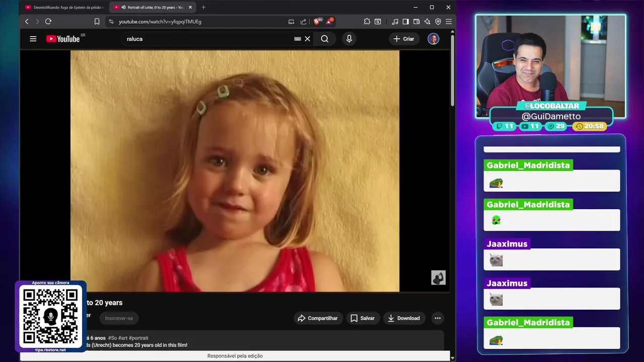Screen dimensions: 644x362
Task: Reload the page with the refresh icon
Action: 48,22
